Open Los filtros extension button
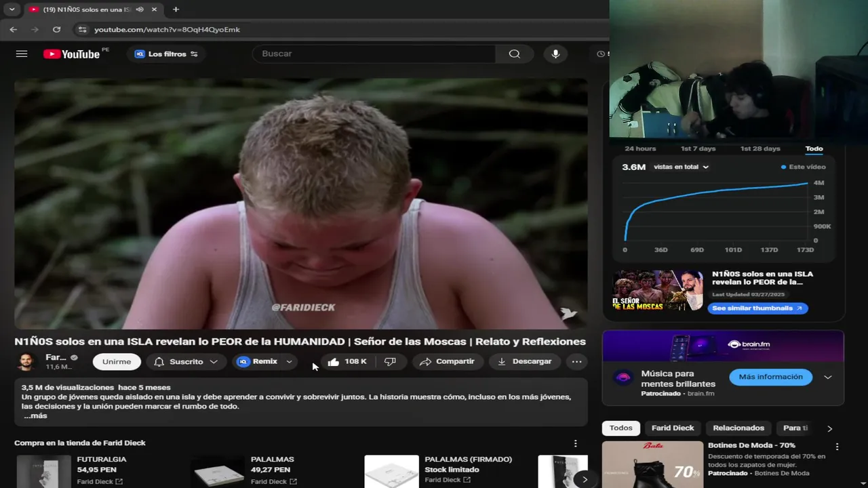 click(x=166, y=54)
